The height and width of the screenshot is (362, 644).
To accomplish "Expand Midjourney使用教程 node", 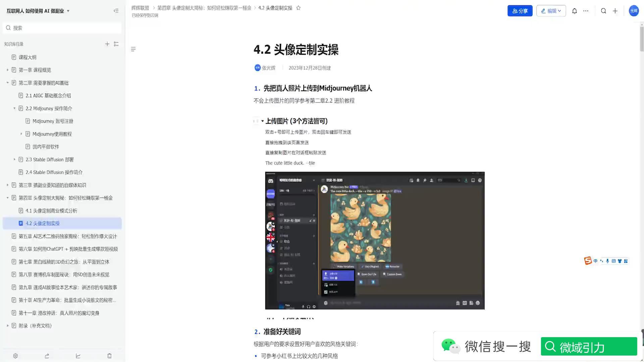I will point(21,134).
